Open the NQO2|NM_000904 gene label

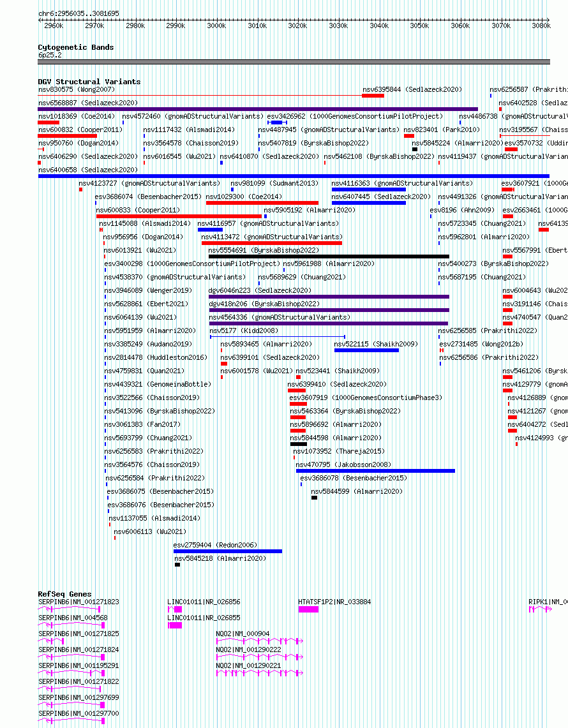(x=243, y=634)
